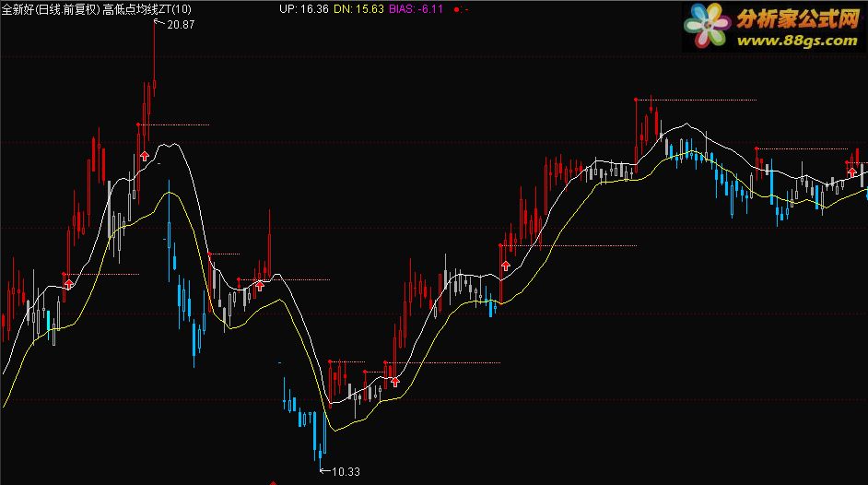Viewport: 868px width, 485px height.
Task: Click the first up-arrow signal after 10.33 low
Action: (394, 382)
